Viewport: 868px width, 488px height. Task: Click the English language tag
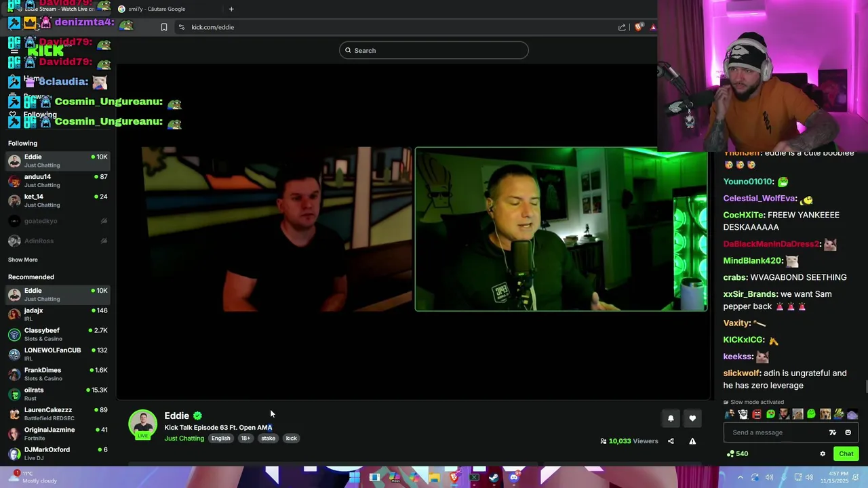pyautogui.click(x=220, y=439)
